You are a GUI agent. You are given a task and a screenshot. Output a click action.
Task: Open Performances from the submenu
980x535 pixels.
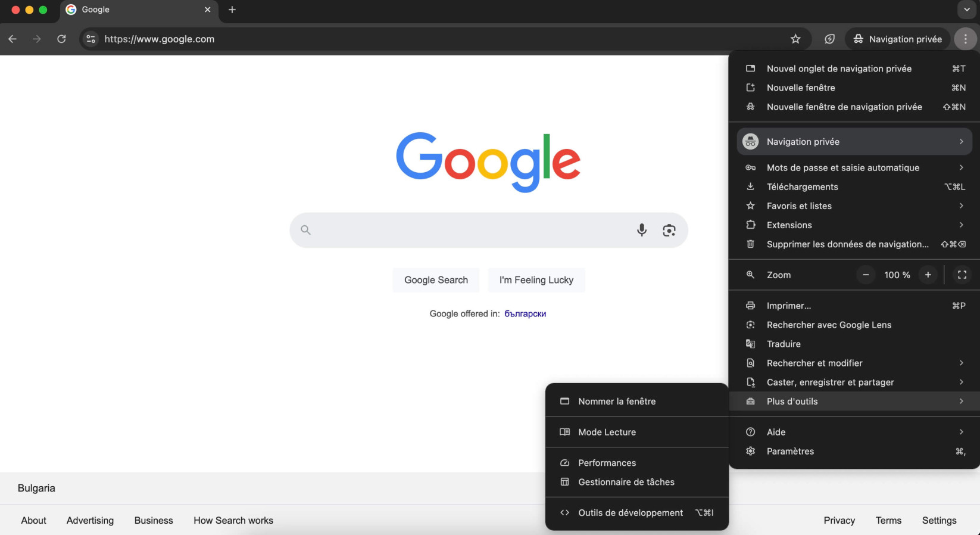coord(637,463)
